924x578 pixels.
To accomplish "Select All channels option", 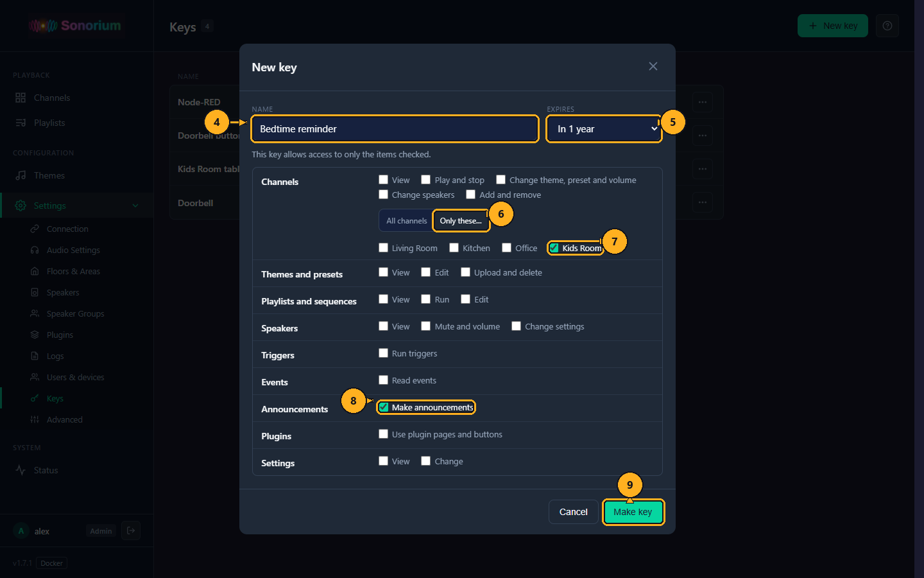I will (406, 220).
